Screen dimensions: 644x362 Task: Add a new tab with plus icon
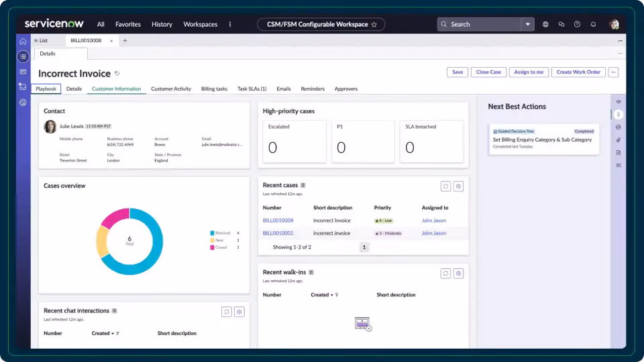click(125, 41)
